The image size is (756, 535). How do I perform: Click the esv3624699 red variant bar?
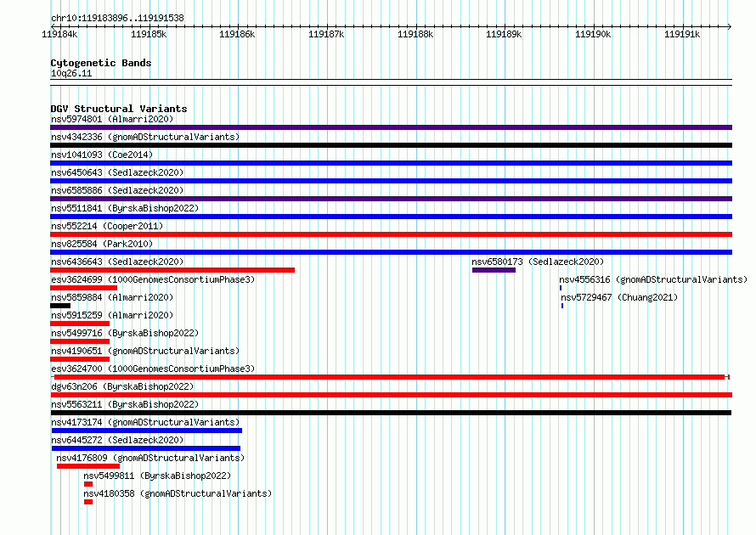pos(83,288)
